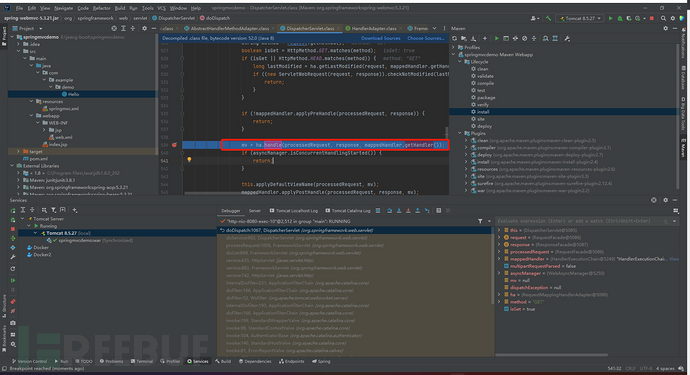Open Tomcat Localhost Log tab
Image resolution: width=690 pixels, height=375 pixels.
pos(294,211)
